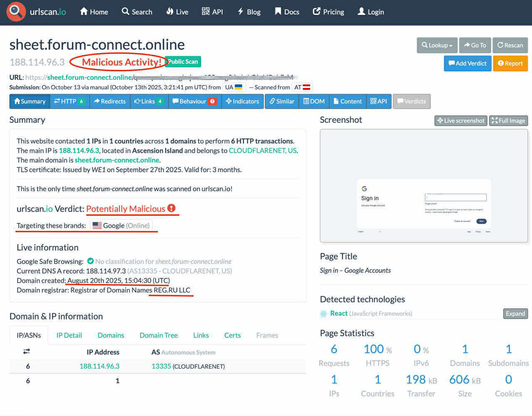This screenshot has height=416, width=532.
Task: Click the IP/ASNs table swap-arrows icon
Action: coord(27,352)
